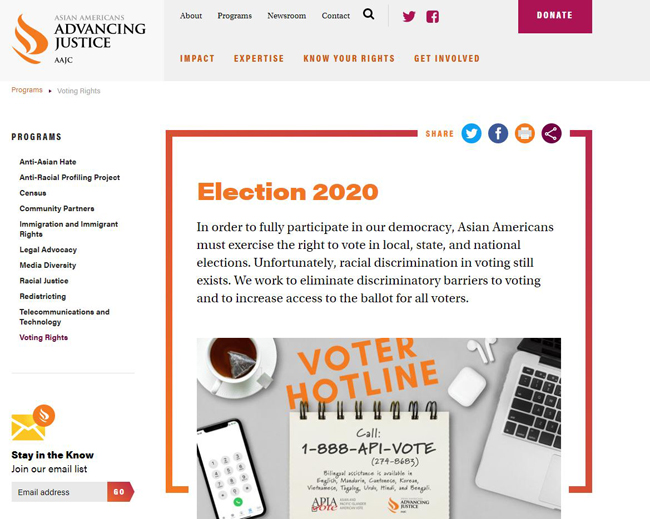Focus the Email address field
The width and height of the screenshot is (650, 519).
tap(59, 492)
